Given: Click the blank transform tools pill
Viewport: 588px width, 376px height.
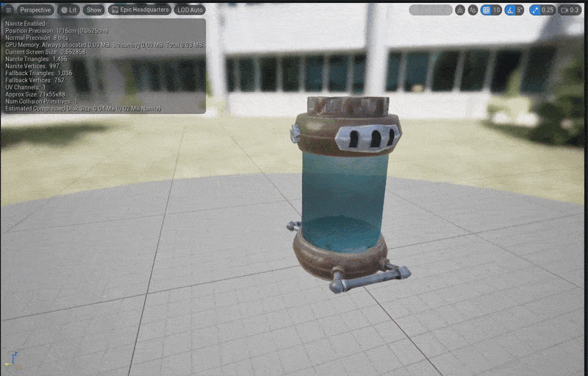Looking at the screenshot, I should pos(431,10).
